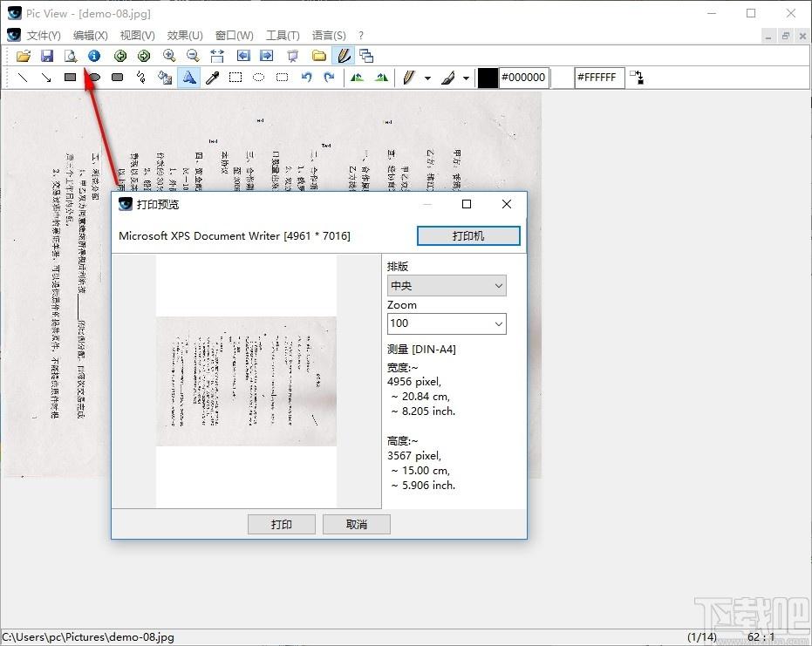Close the 打印预览 dialog
Screen dimensions: 812x646
coord(507,205)
